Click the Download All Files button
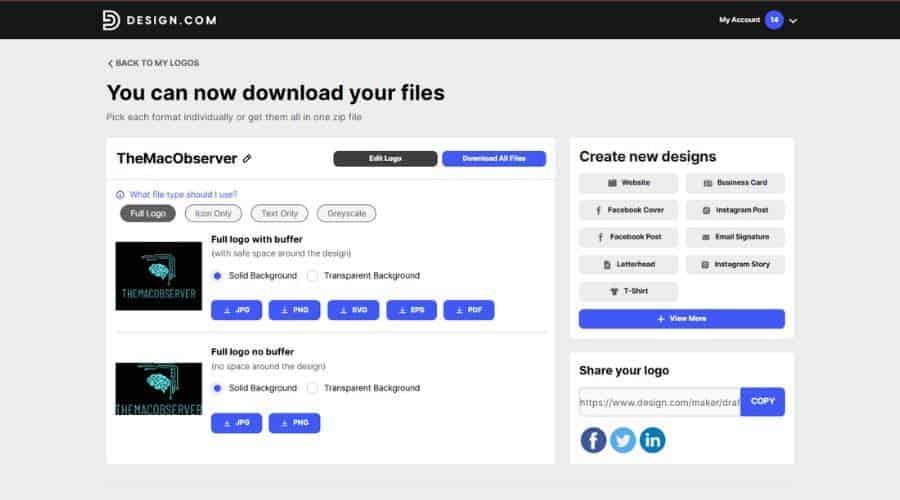The width and height of the screenshot is (900, 500). point(494,158)
